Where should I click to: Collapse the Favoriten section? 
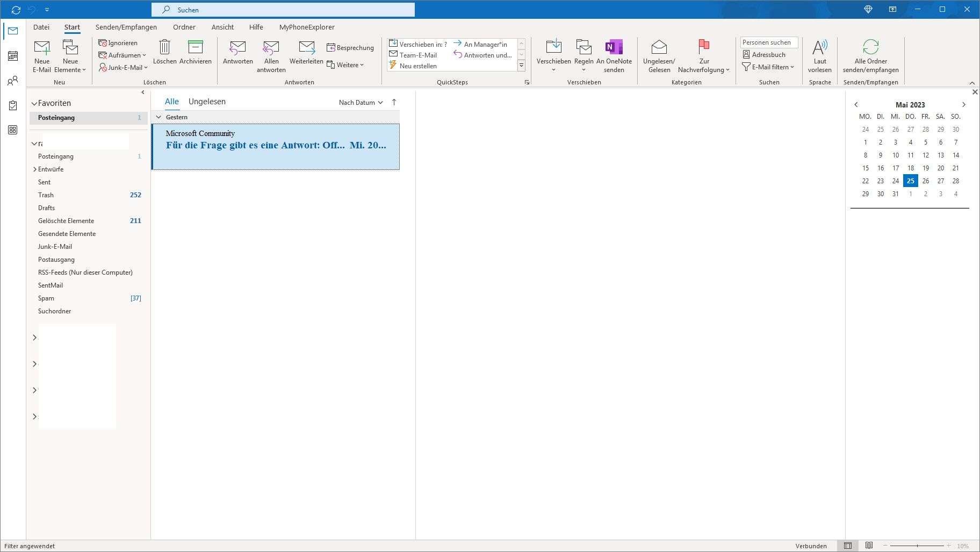tap(34, 103)
